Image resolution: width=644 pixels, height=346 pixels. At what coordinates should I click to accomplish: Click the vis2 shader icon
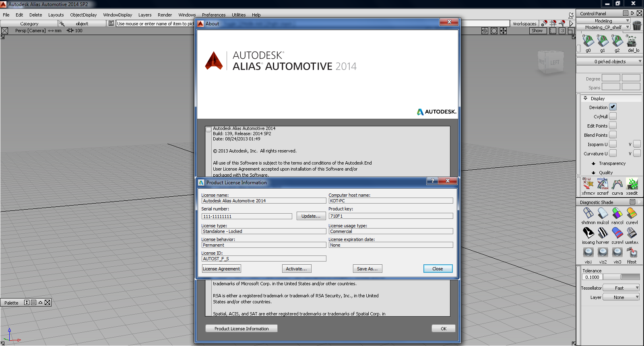coord(603,253)
